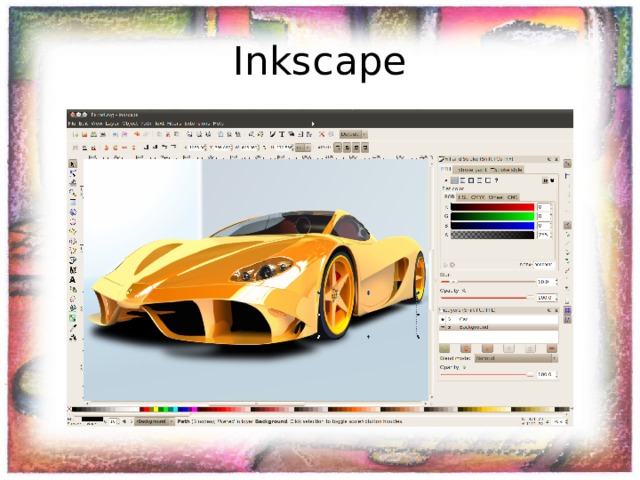Image resolution: width=640 pixels, height=480 pixels.
Task: Click the green Add layer button
Action: [x=444, y=349]
